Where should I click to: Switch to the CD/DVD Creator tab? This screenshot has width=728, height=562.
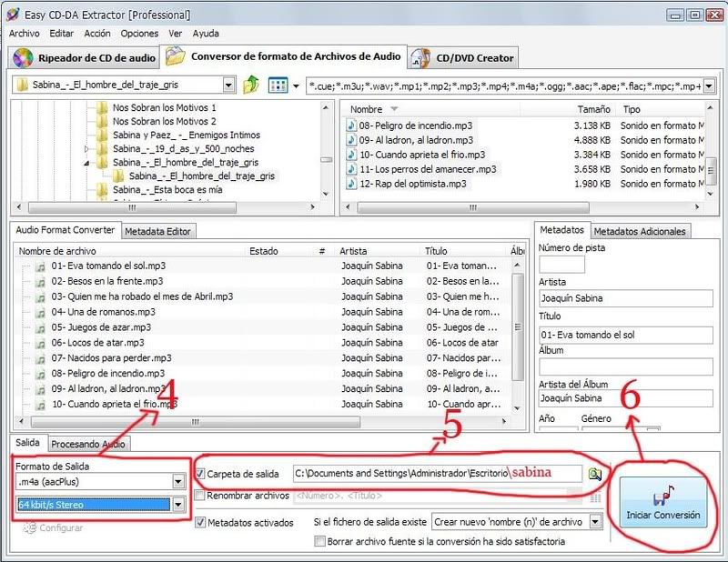click(x=462, y=58)
